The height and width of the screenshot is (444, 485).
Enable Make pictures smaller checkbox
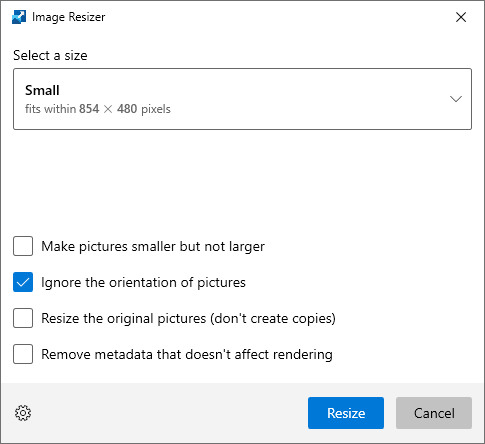click(23, 246)
